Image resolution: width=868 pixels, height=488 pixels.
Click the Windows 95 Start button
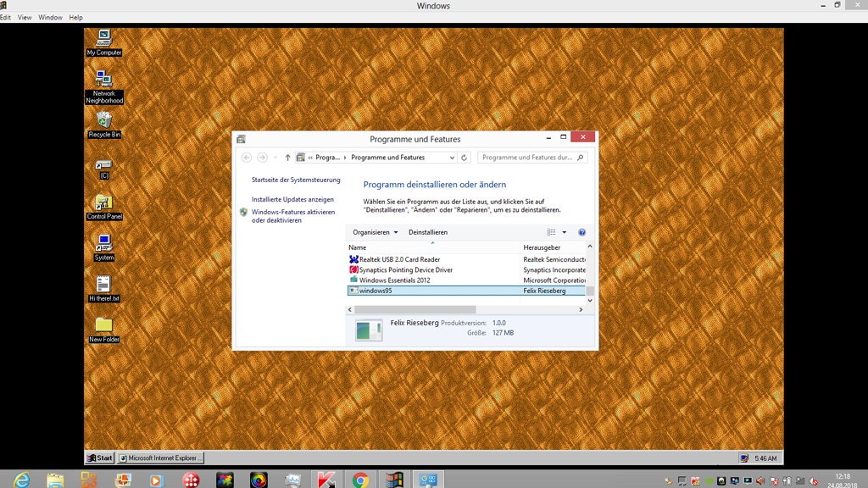[100, 458]
